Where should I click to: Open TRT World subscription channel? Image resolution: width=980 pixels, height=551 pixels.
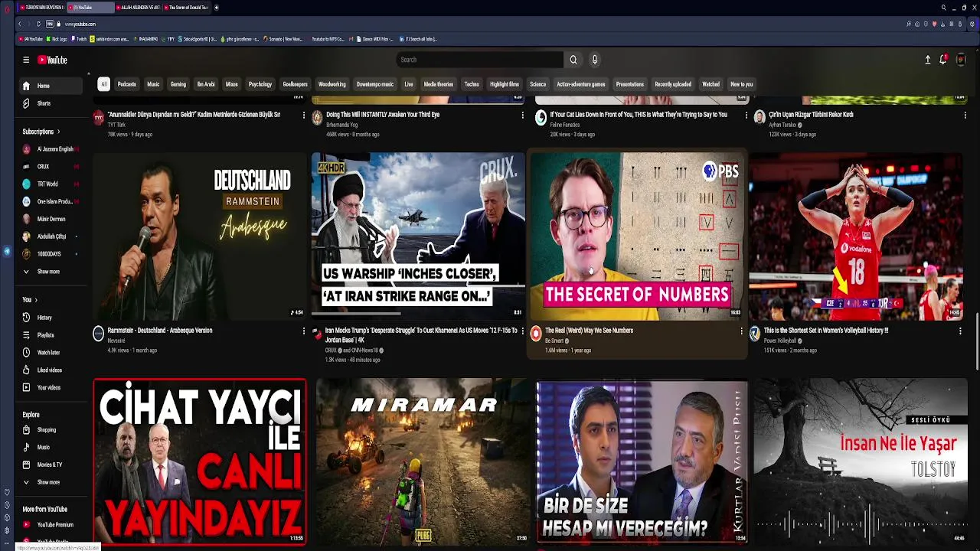pos(51,184)
